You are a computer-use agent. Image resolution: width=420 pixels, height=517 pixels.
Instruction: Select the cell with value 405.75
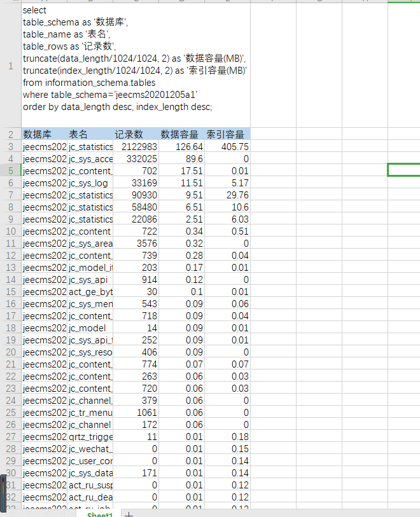tap(228, 146)
